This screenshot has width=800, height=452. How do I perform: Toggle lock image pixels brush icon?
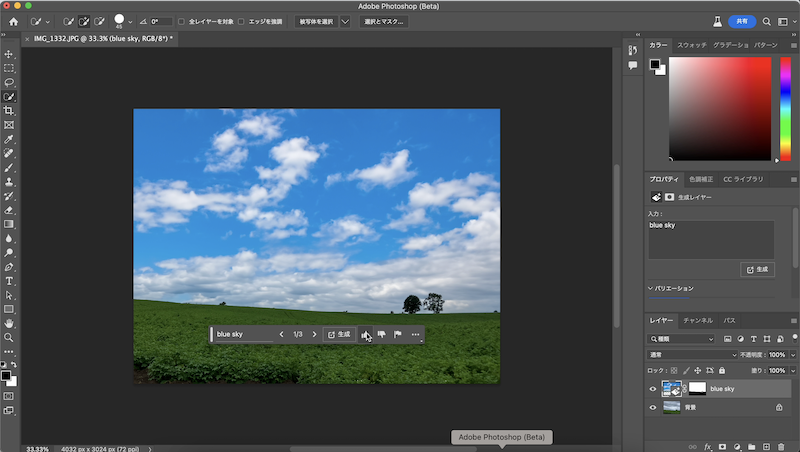point(686,370)
